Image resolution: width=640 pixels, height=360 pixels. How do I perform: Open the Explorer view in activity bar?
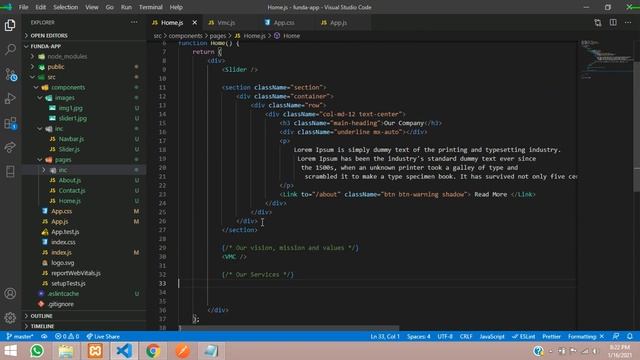pyautogui.click(x=10, y=25)
